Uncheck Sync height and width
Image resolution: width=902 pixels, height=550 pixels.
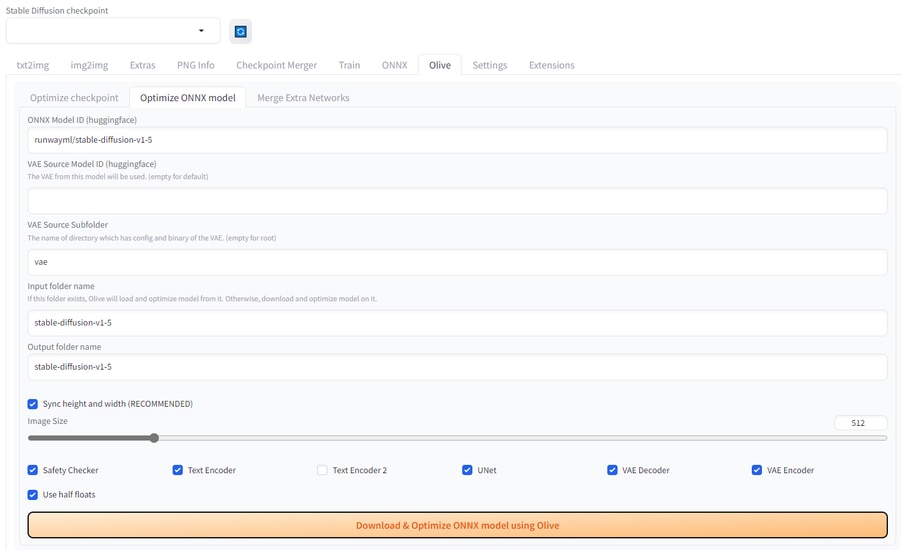(33, 404)
